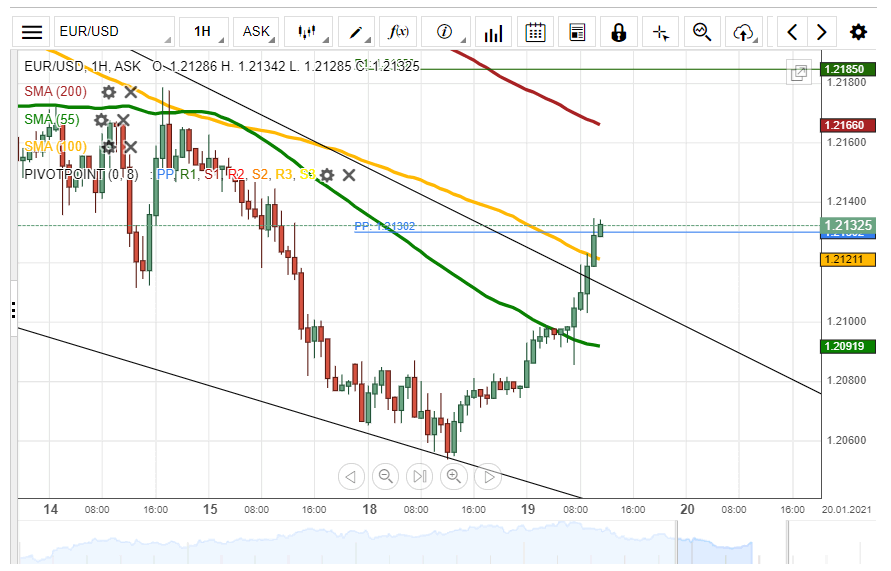This screenshot has width=891, height=571.
Task: Open chart settings gear in toolbar
Action: [x=858, y=32]
